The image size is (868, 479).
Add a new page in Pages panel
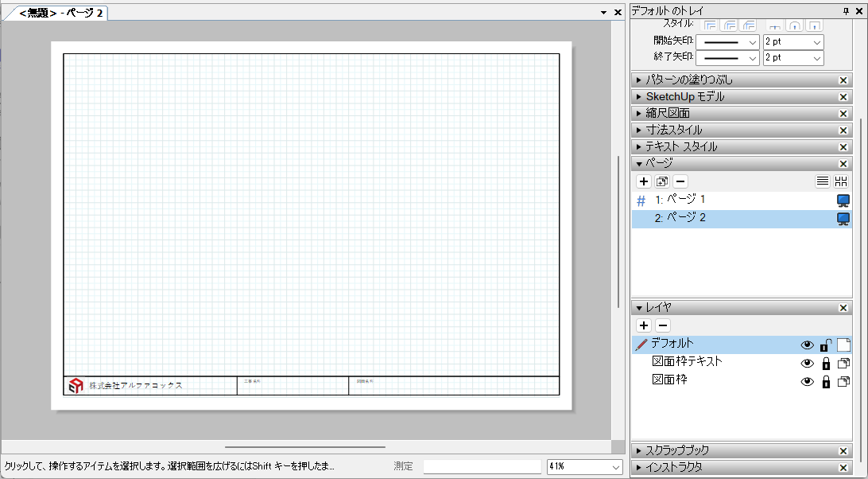[x=644, y=181]
